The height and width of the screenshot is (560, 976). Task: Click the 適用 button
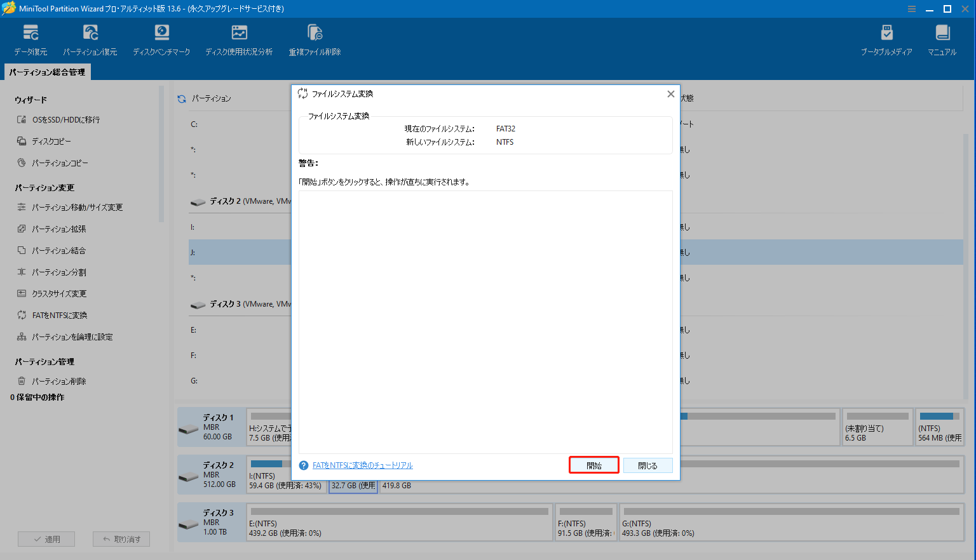pos(46,539)
